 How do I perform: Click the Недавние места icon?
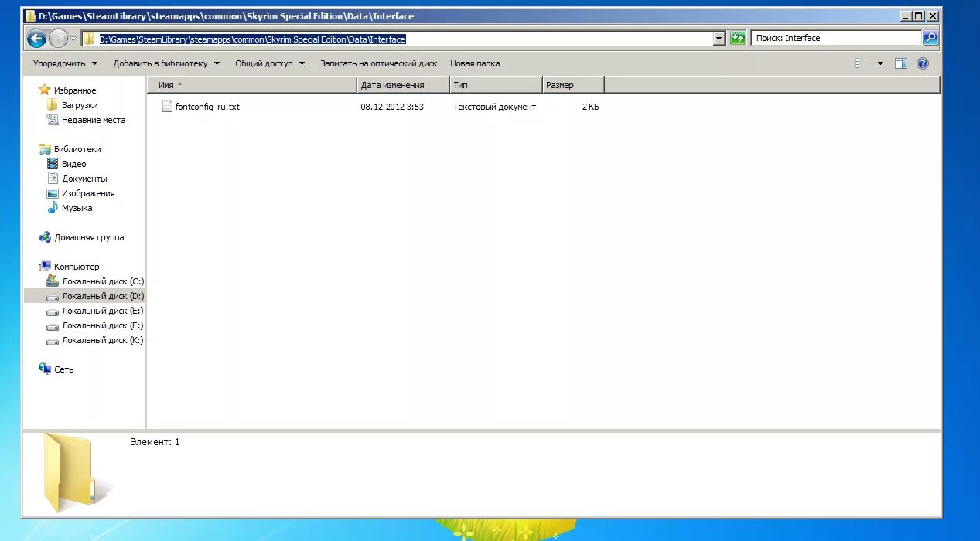(53, 119)
